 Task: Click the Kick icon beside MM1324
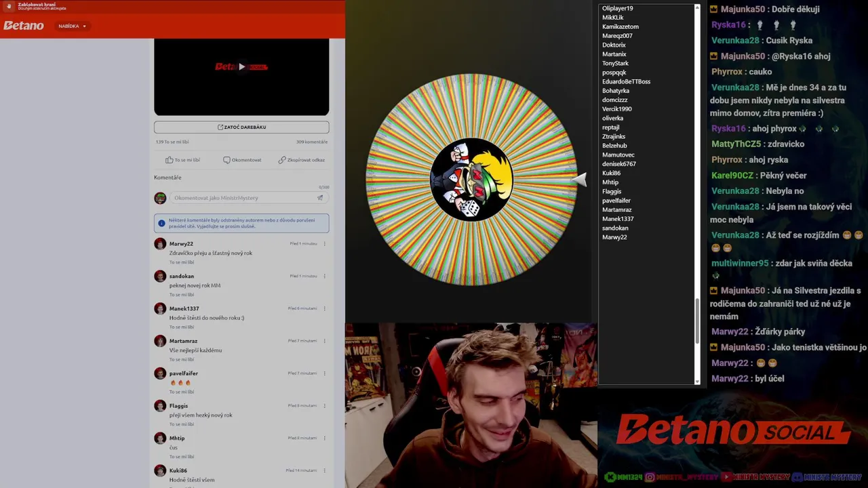point(610,477)
